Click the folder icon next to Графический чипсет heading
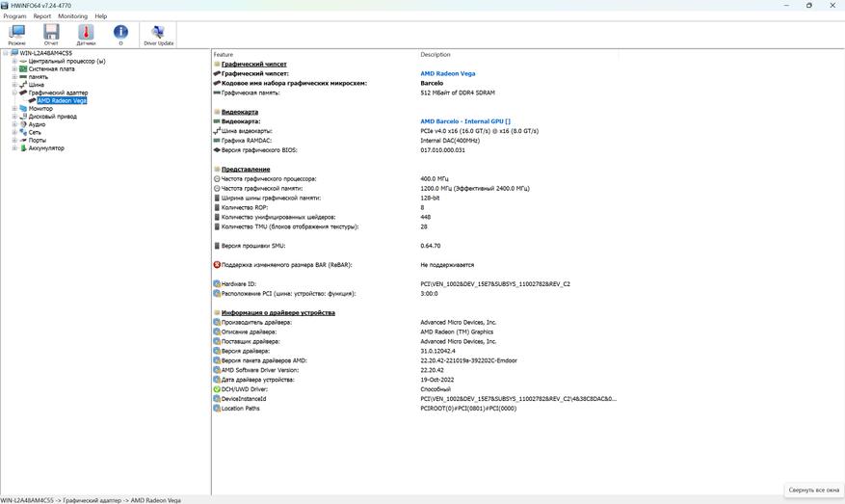 [x=217, y=65]
